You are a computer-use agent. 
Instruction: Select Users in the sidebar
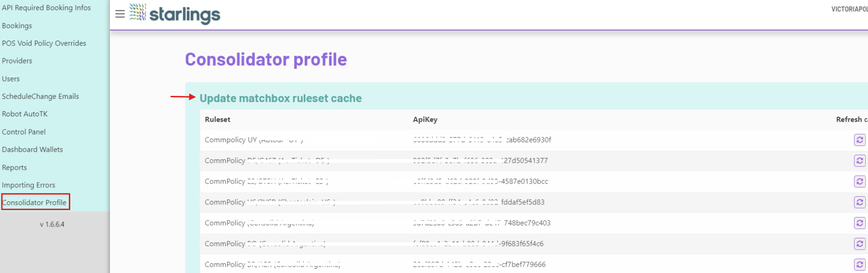point(11,79)
